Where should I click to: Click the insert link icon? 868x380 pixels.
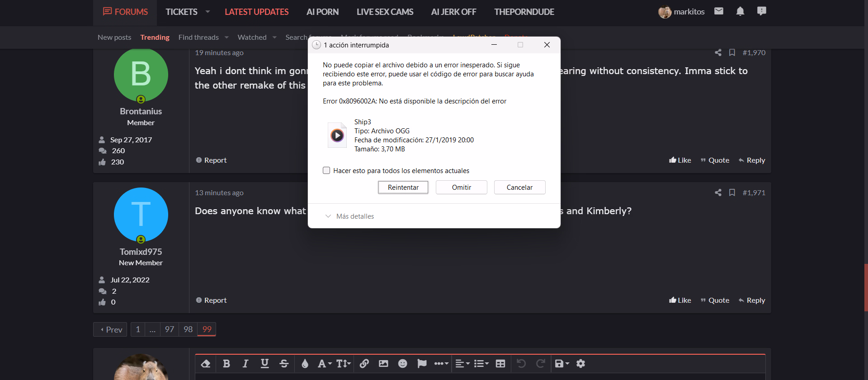(364, 364)
